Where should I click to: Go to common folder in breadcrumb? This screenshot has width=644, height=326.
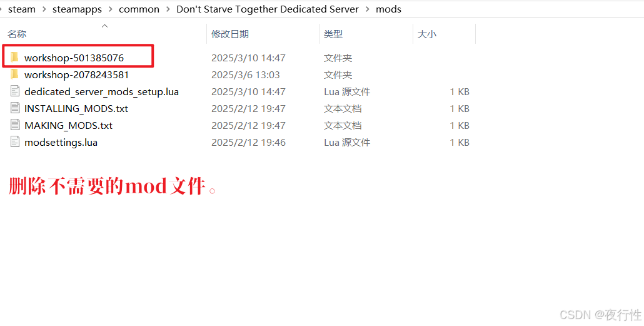139,9
